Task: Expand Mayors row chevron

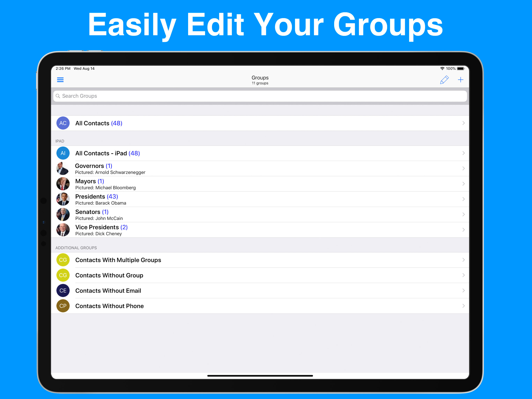Action: (x=463, y=184)
